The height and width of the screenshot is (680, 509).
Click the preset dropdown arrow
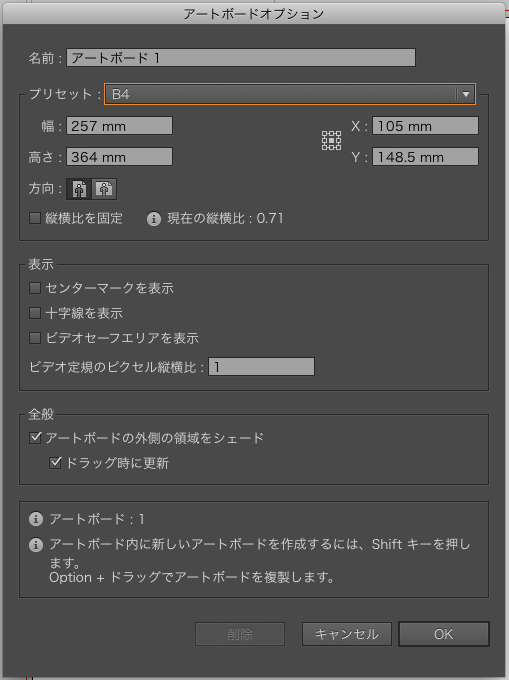[466, 94]
